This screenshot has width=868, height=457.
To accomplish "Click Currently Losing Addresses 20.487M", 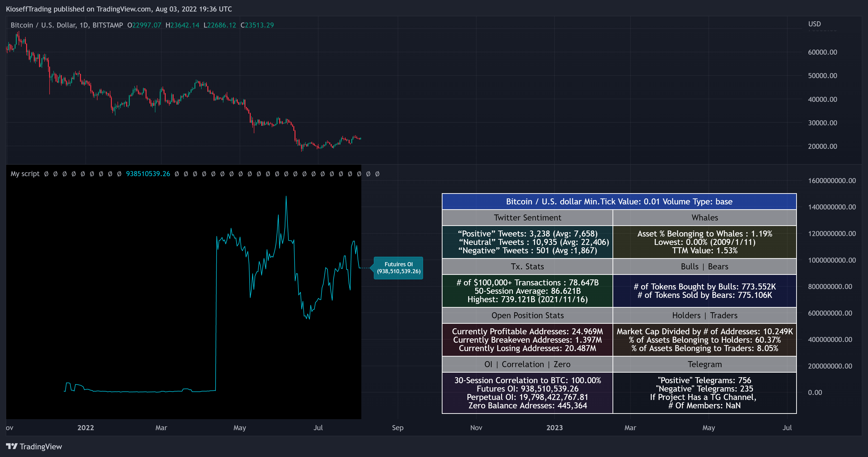I will pyautogui.click(x=527, y=348).
